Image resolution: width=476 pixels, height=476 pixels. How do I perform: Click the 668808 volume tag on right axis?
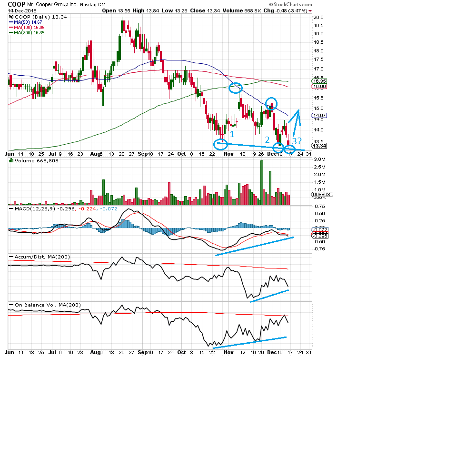point(323,195)
